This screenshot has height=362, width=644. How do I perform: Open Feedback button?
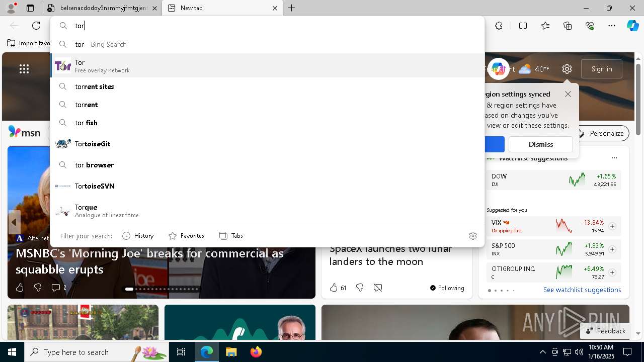point(606,331)
